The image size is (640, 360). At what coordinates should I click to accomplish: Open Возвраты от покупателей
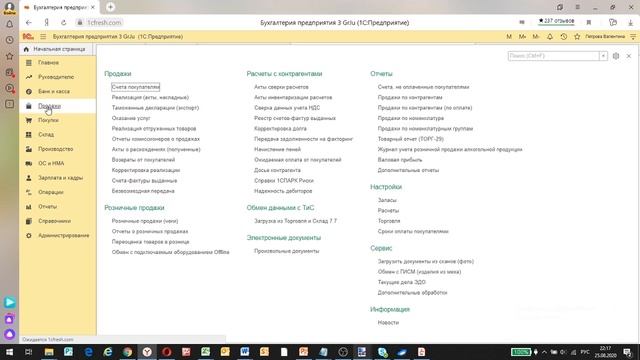click(143, 160)
